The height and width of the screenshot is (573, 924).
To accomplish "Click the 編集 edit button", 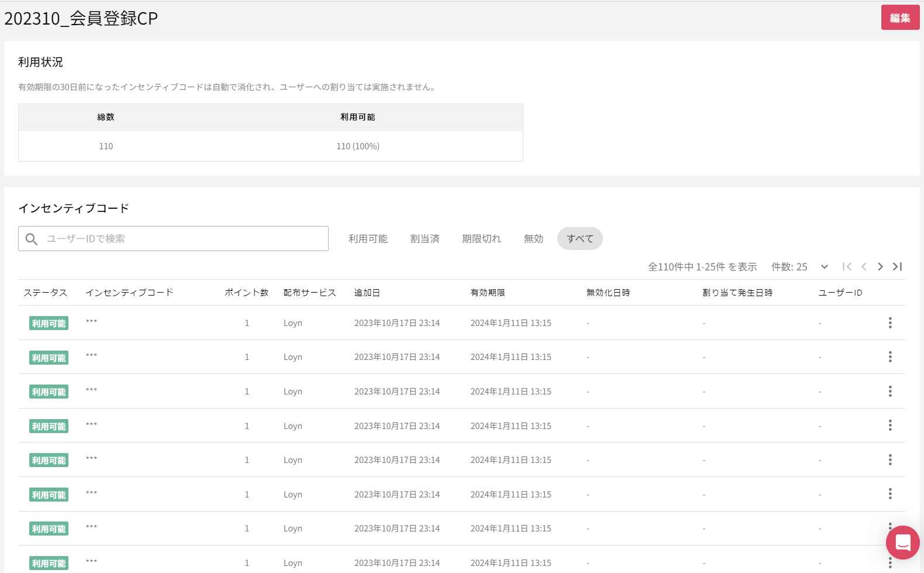I will [900, 18].
